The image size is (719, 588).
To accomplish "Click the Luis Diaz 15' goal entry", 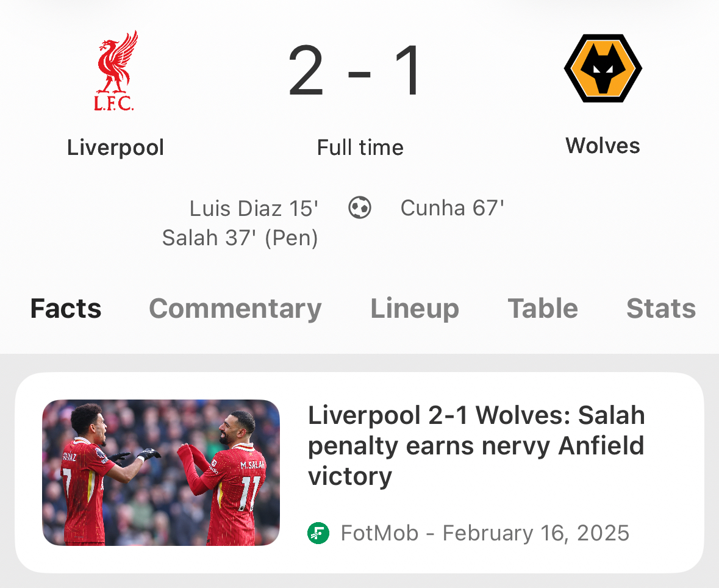I will 254,209.
